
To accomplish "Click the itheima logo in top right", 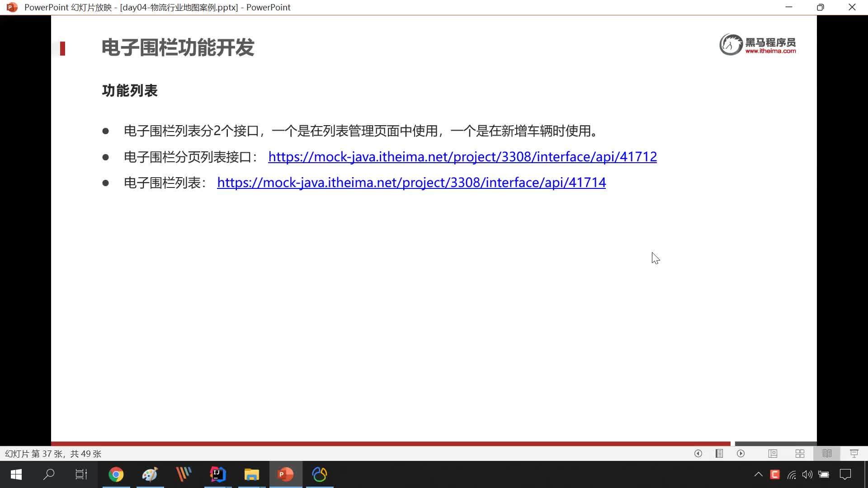I will pos(758,45).
